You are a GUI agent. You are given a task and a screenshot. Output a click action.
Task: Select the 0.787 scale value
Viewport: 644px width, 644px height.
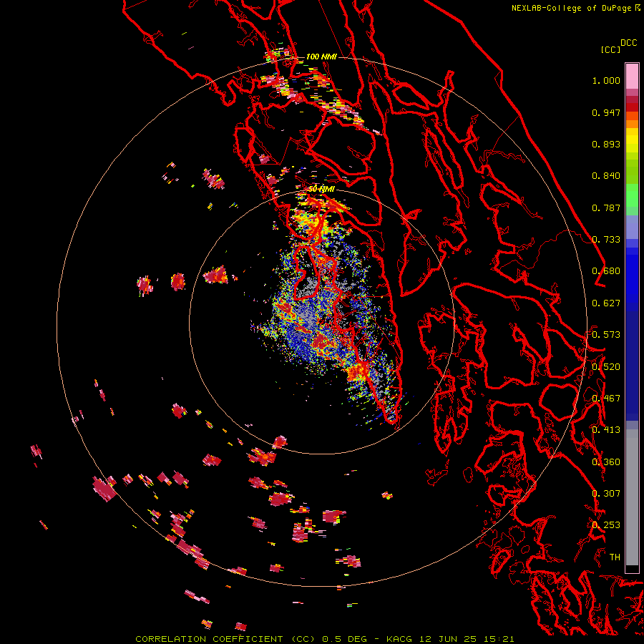tap(606, 208)
